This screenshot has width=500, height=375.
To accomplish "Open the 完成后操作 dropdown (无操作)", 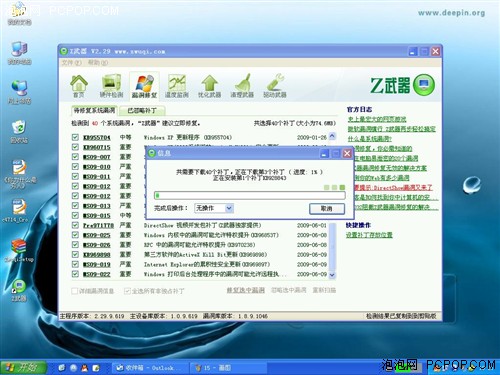I will click(214, 208).
